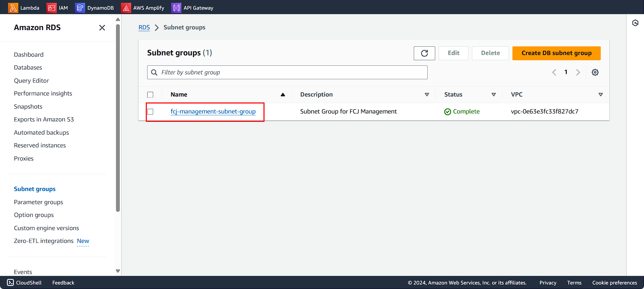Launch CloudShell terminal icon
The image size is (644, 289).
[10, 282]
